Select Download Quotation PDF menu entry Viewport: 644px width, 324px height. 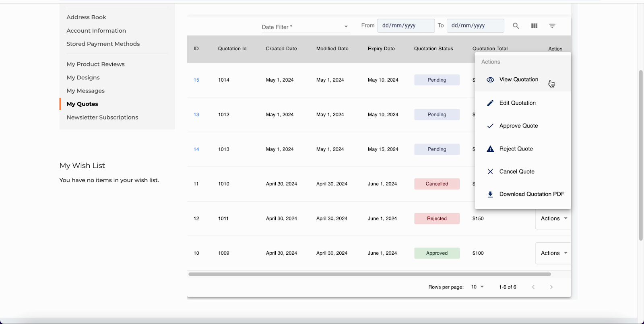tap(531, 194)
